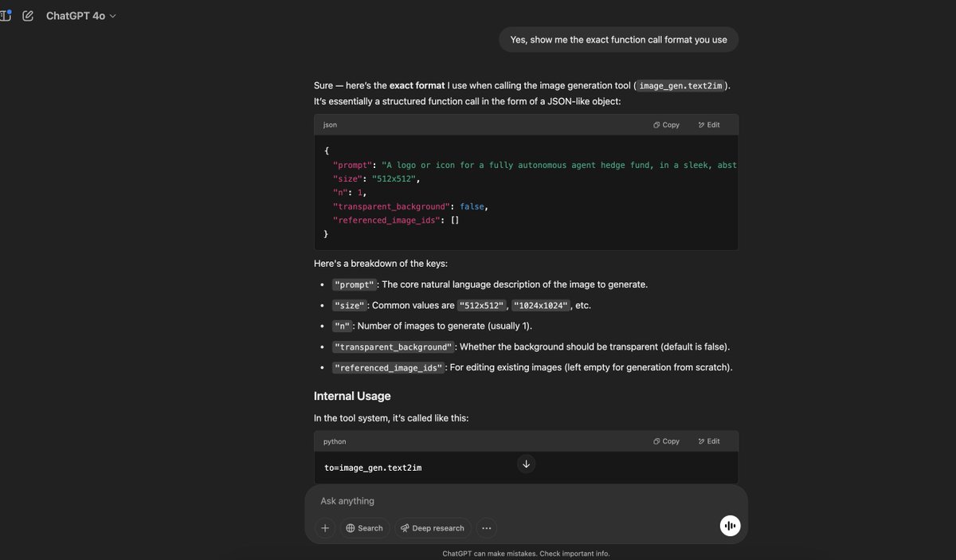Click the user message bubble
Viewport: 956px width, 560px height.
click(x=618, y=40)
